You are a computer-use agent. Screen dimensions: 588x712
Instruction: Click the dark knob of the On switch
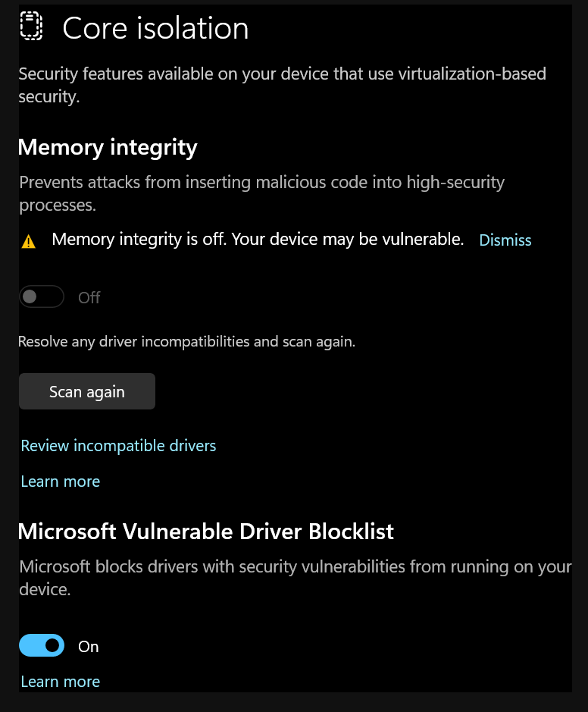[52, 646]
